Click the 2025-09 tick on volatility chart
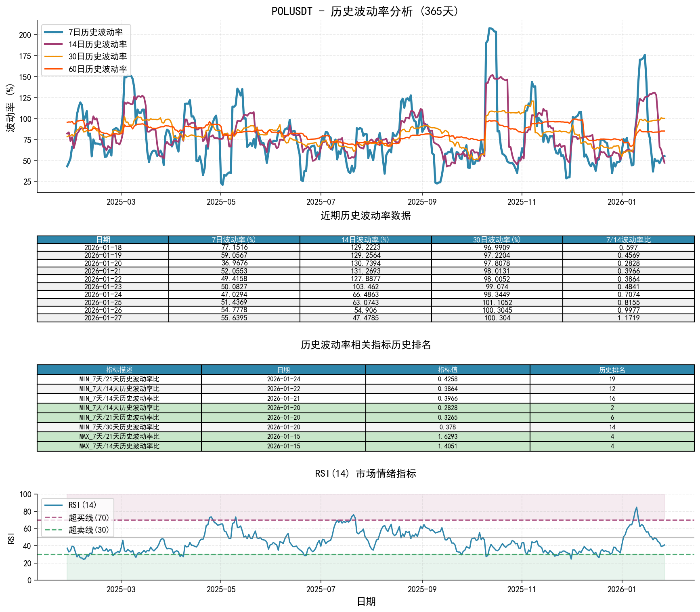 tap(422, 202)
